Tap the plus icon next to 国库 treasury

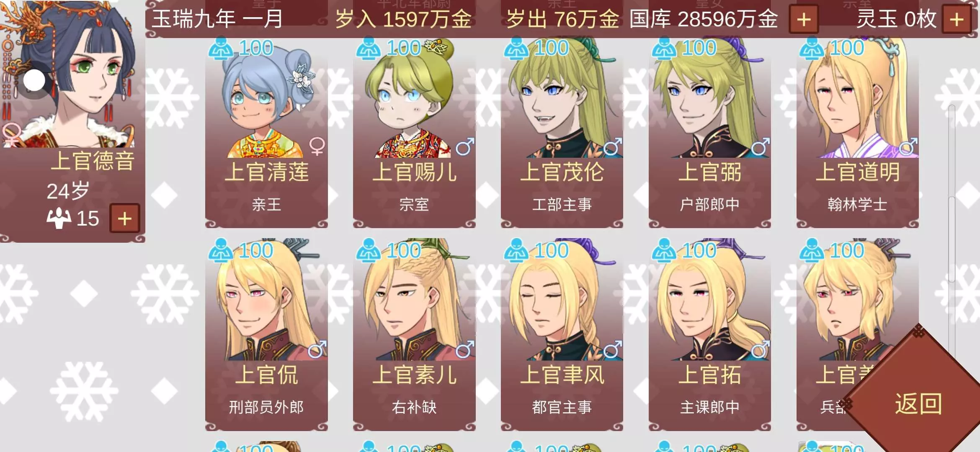tap(803, 19)
